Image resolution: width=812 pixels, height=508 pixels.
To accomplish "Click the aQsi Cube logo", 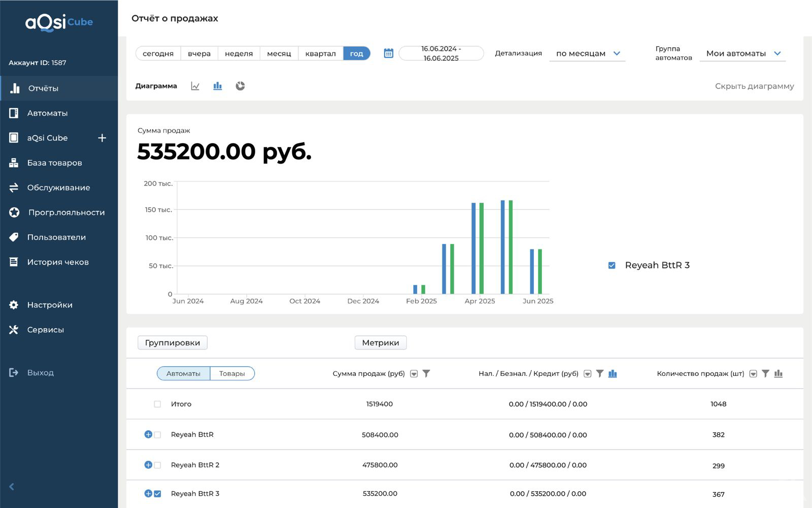I will [x=59, y=22].
